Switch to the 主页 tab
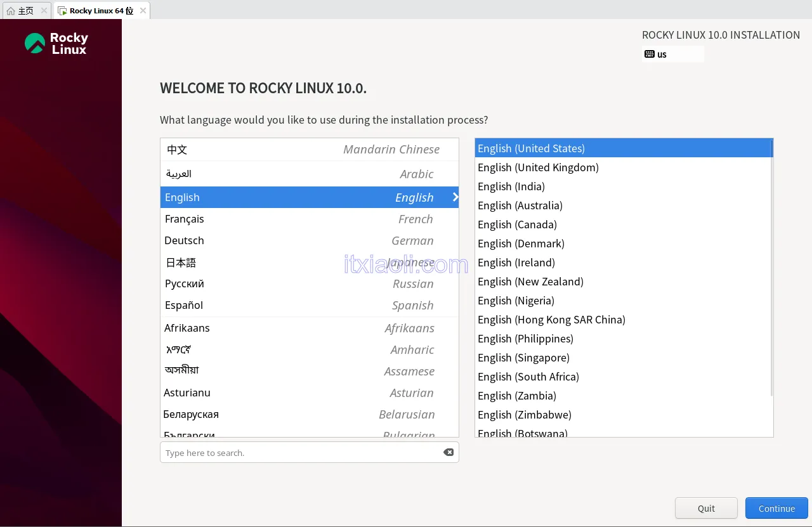The image size is (812, 527). 27,11
